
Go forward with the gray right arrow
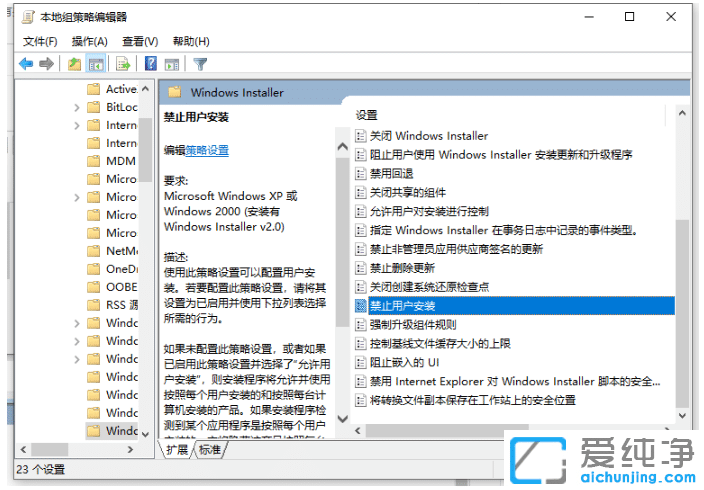[x=47, y=64]
